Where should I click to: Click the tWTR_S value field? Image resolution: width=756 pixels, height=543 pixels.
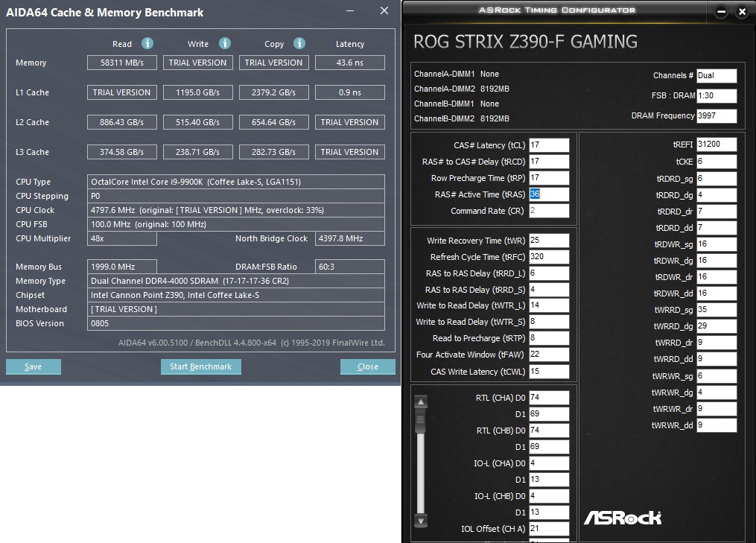[x=549, y=322]
